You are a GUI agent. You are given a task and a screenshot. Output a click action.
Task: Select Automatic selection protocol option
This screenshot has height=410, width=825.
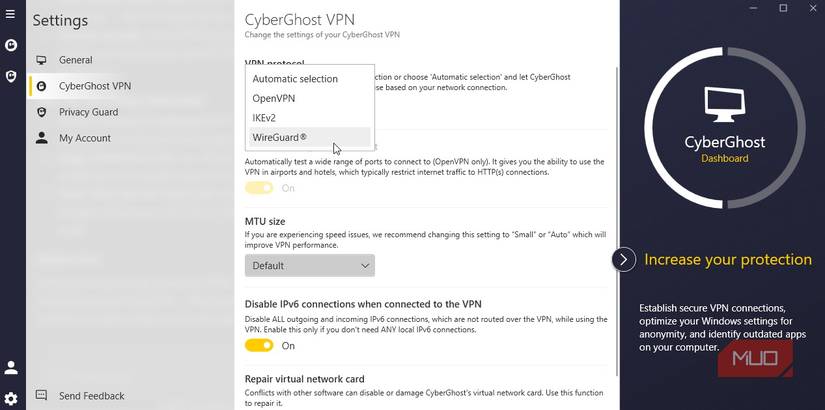pyautogui.click(x=295, y=79)
